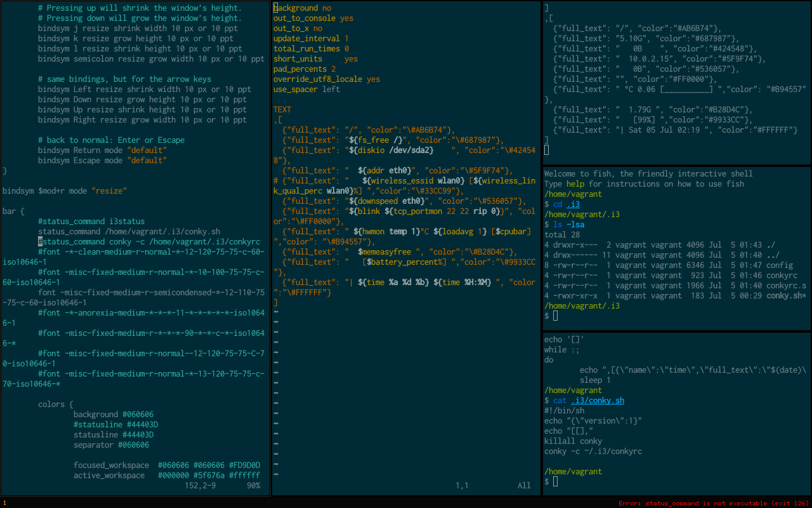Click '#status_command i3status' comment line
812x508 pixels.
coord(91,222)
